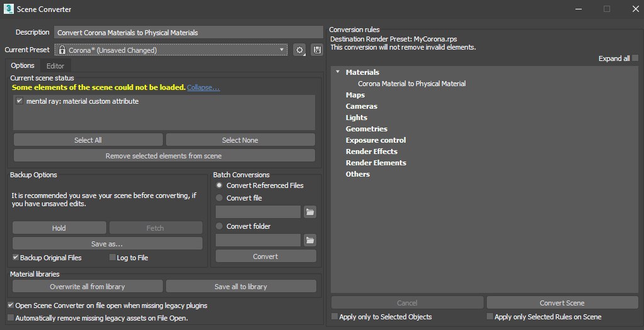Screen dimensions: 644x330
Task: Enable the Expand all checkbox
Action: click(635, 58)
